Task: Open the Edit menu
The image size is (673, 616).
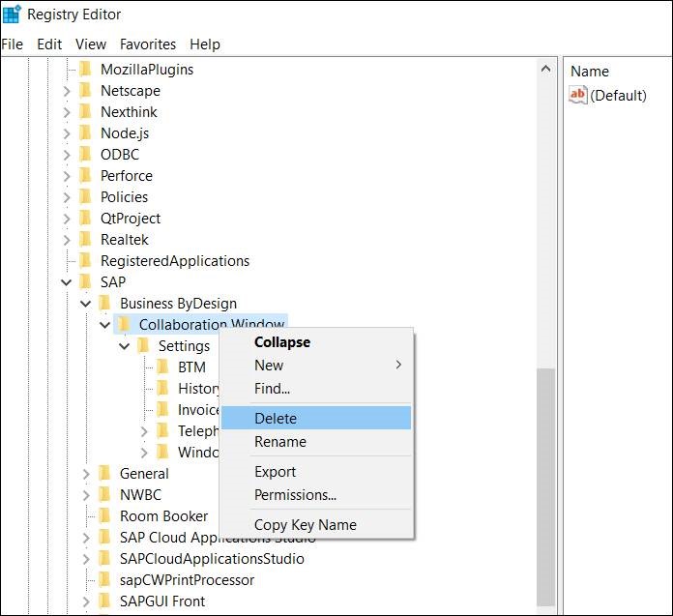Action: (x=49, y=44)
